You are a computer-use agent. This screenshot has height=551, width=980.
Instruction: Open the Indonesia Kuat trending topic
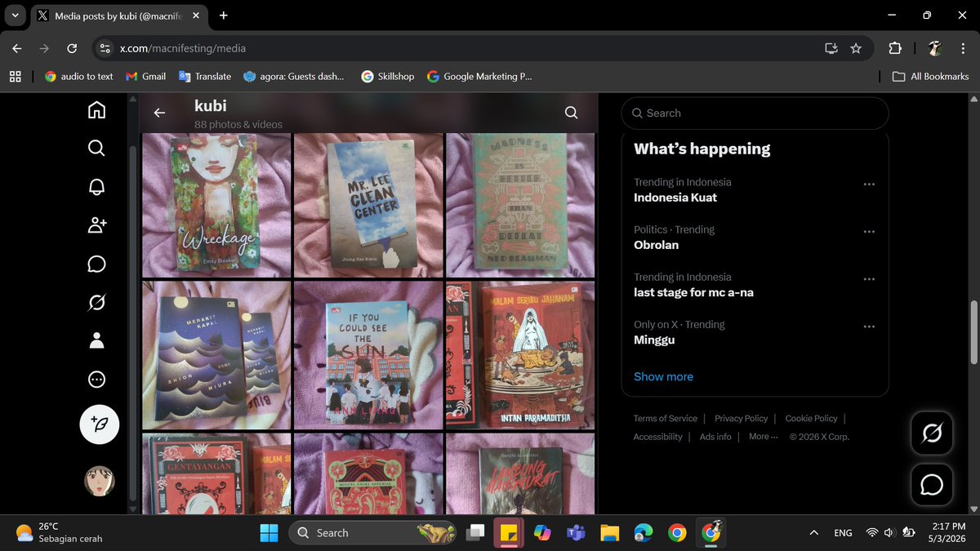pos(675,198)
